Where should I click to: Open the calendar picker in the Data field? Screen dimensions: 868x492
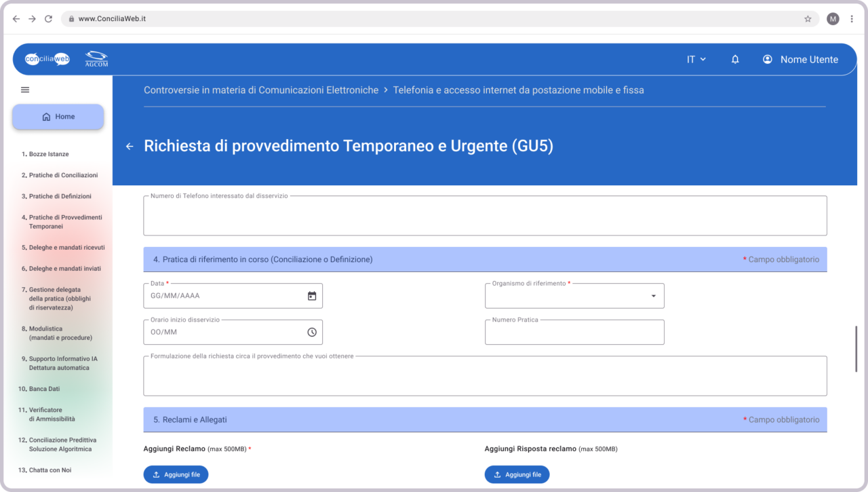(312, 296)
